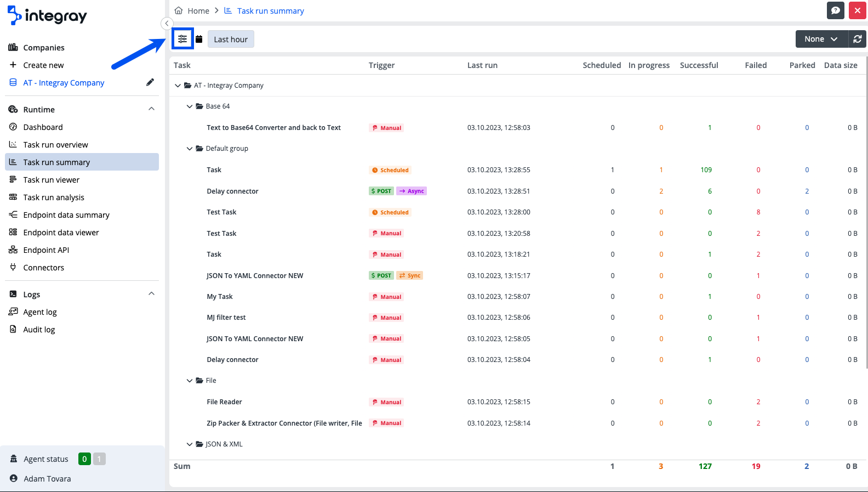Sort by the Failed column header
868x492 pixels.
(x=756, y=65)
